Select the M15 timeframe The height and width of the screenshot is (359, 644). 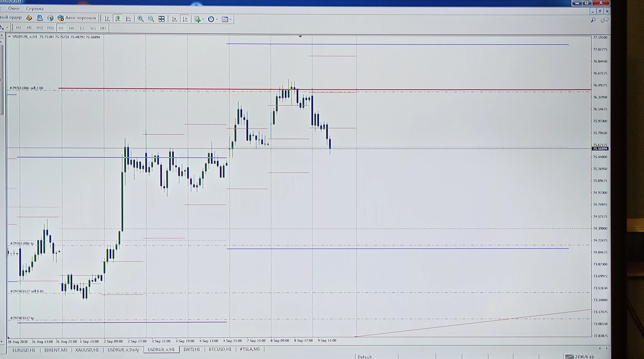click(x=40, y=28)
